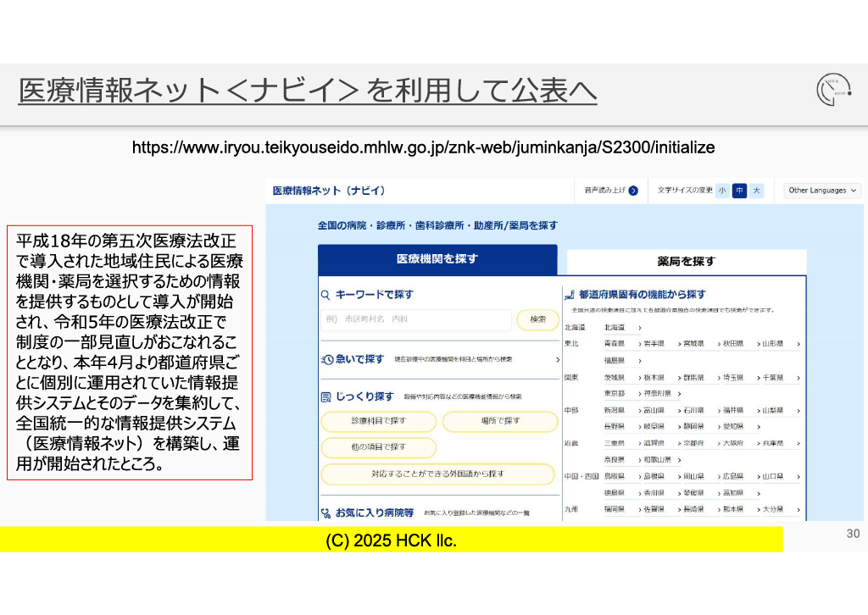Open the Other Languages dropdown

(x=822, y=191)
